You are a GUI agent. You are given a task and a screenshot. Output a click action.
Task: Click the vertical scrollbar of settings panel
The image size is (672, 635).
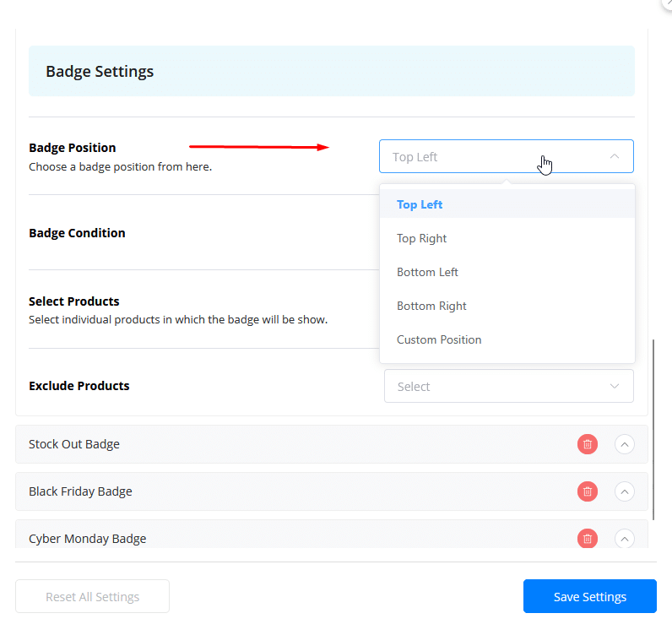(x=653, y=429)
